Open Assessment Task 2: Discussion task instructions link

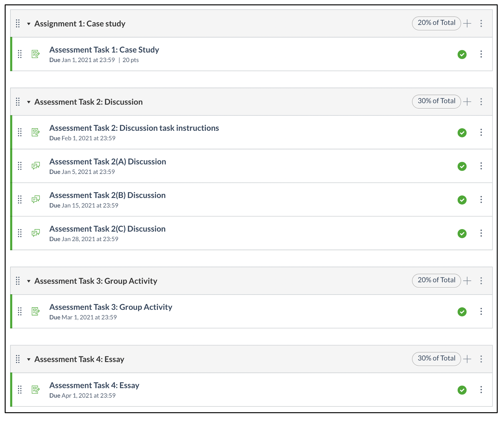point(134,128)
